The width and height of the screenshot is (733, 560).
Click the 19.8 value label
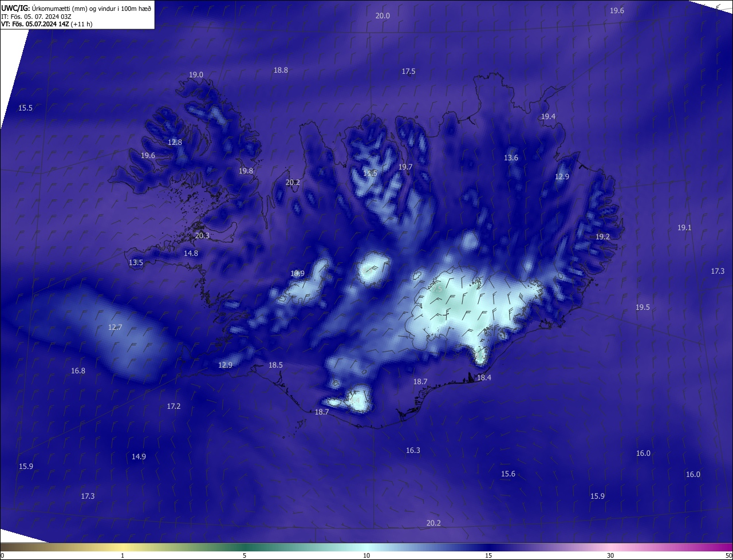[x=246, y=171]
